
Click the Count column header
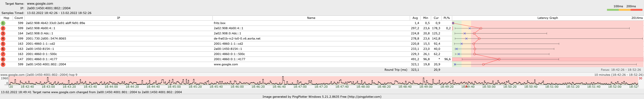click(18, 18)
